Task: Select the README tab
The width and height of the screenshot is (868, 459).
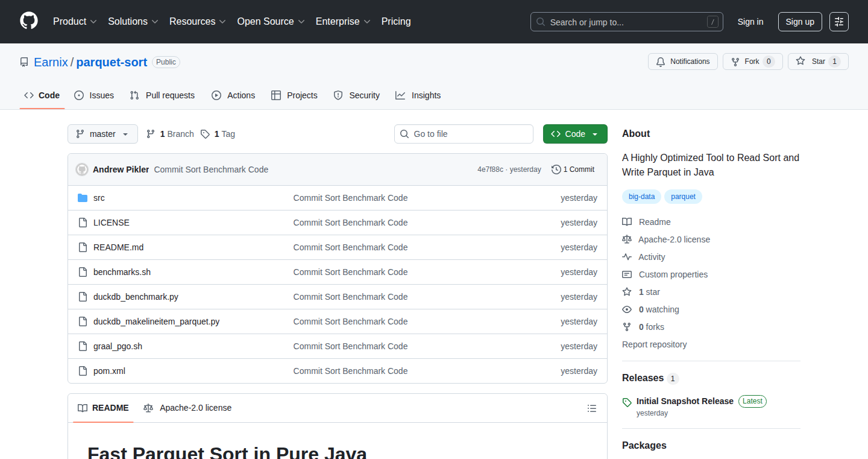Action: (103, 408)
